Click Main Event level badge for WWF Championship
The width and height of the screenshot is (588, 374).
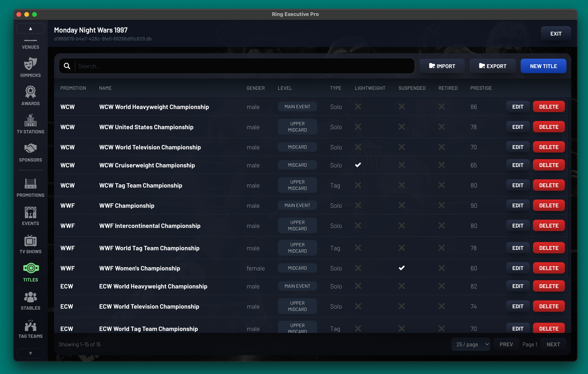point(297,206)
